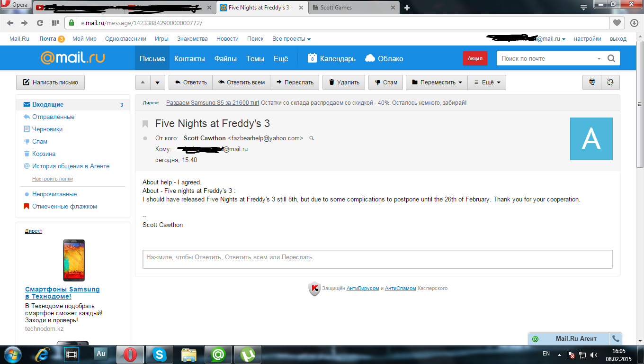Screen dimensions: 644x364
Task: Open the Контакты section
Action: 189,58
